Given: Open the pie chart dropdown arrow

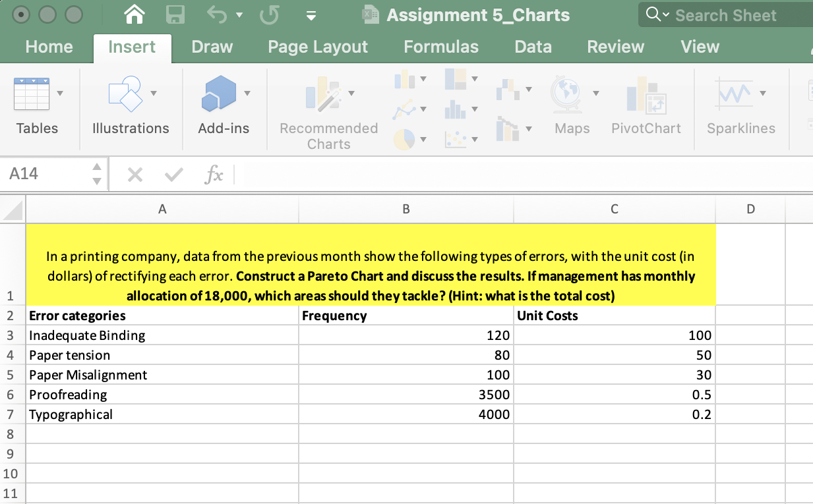Looking at the screenshot, I should [423, 138].
